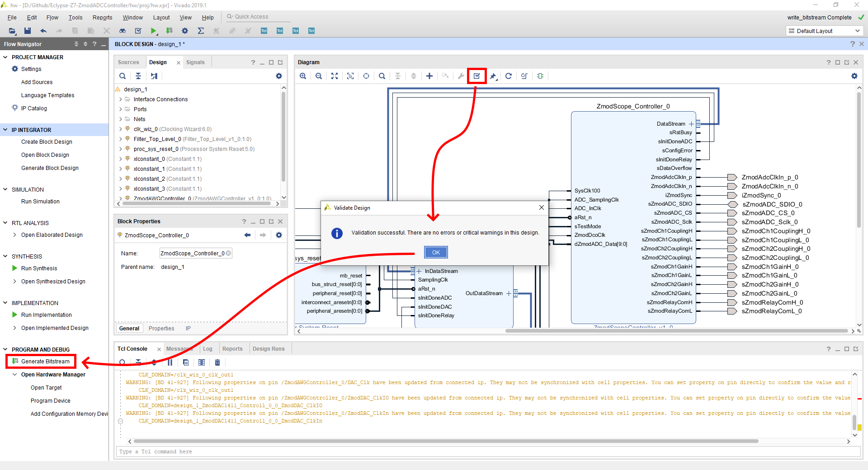Fit the diagram to the window
The image size is (868, 470).
click(x=335, y=76)
